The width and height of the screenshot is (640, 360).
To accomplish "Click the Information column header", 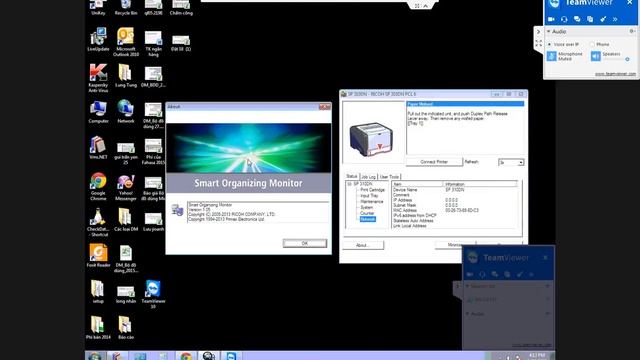I will (480, 184).
